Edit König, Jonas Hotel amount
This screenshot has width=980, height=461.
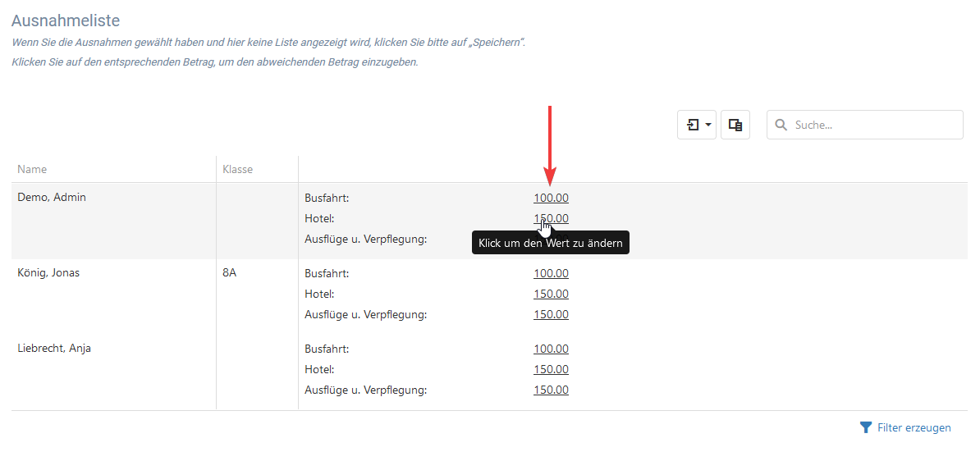pyautogui.click(x=551, y=294)
